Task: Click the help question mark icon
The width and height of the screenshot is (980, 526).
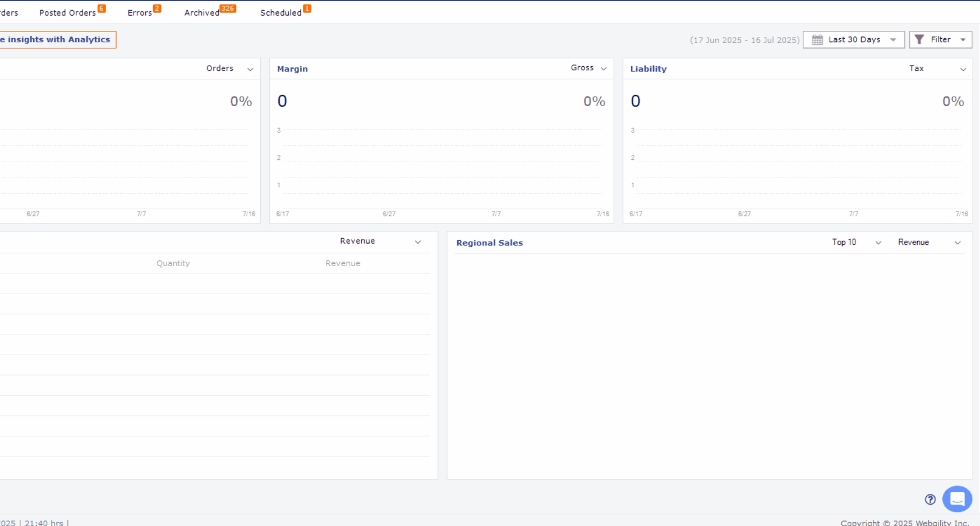Action: 930,499
